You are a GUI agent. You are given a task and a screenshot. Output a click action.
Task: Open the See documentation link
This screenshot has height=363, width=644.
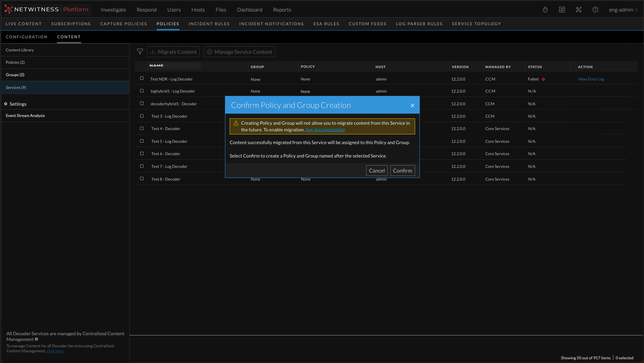click(325, 130)
